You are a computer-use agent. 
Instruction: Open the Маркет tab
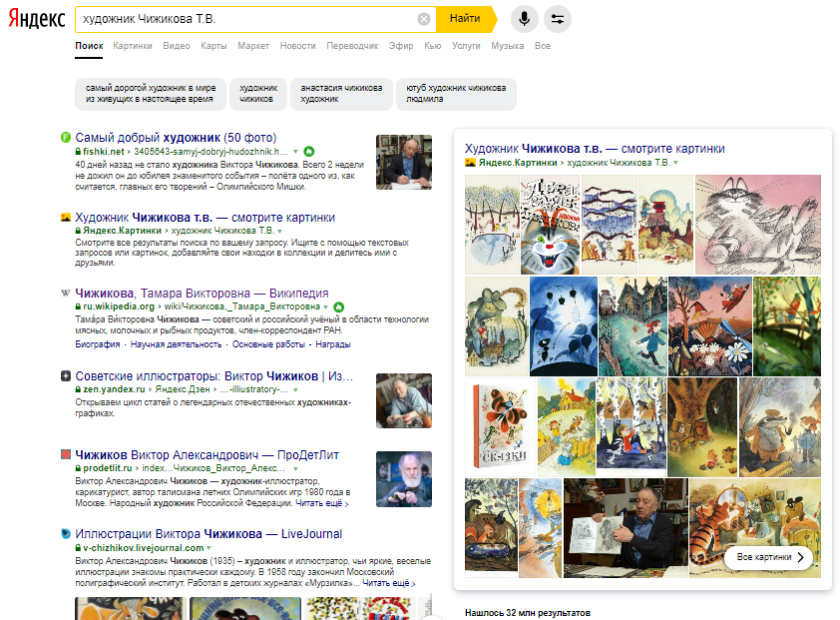pos(253,46)
